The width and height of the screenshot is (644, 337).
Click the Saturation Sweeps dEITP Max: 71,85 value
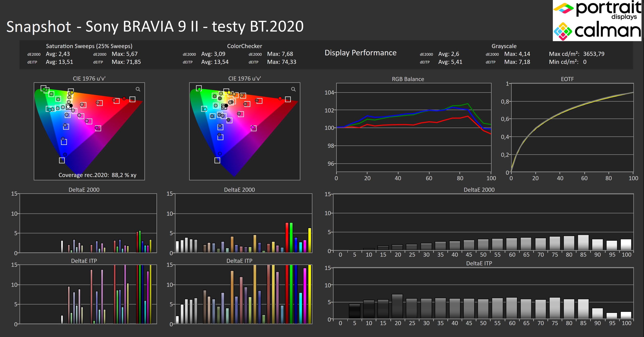(x=126, y=62)
